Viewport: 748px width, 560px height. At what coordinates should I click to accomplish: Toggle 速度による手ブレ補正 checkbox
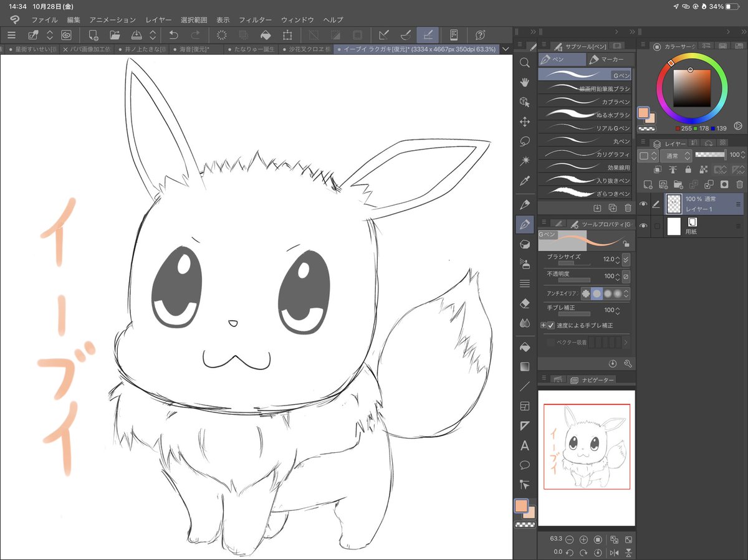551,325
